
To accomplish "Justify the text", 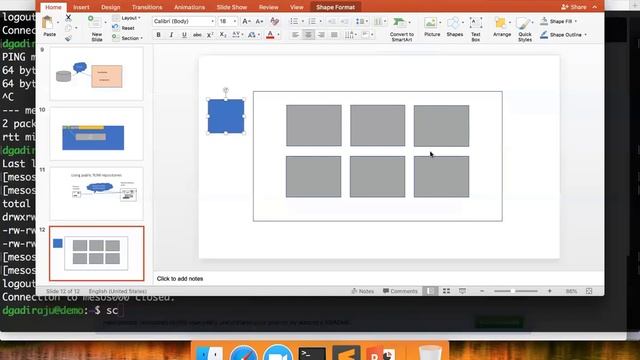I will click(334, 35).
